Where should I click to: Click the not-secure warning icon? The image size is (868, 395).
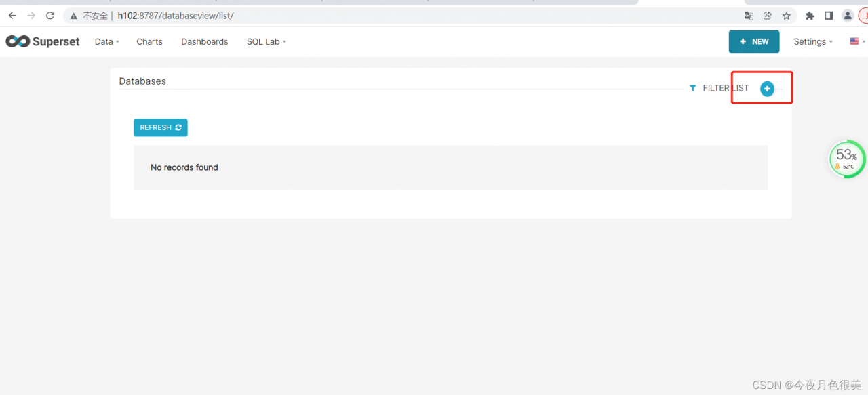click(74, 16)
